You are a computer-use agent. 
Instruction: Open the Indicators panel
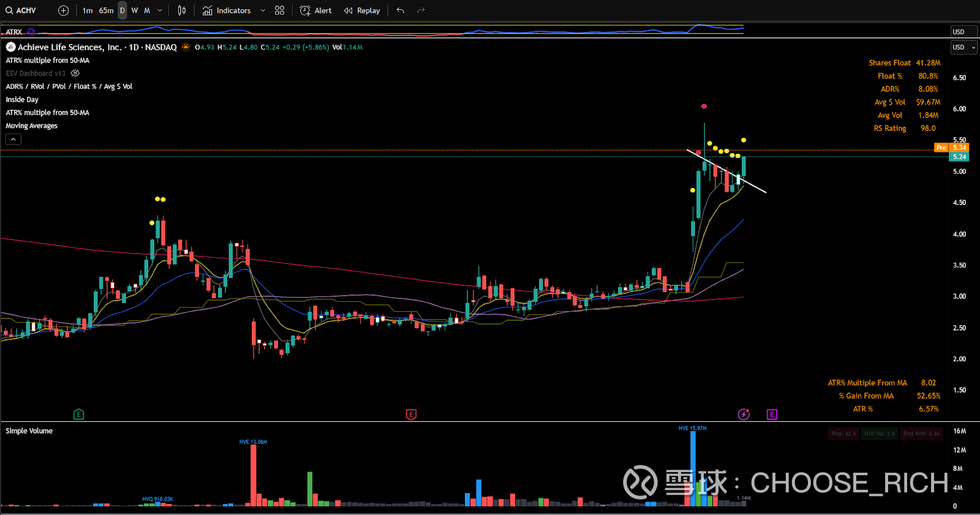tap(227, 10)
